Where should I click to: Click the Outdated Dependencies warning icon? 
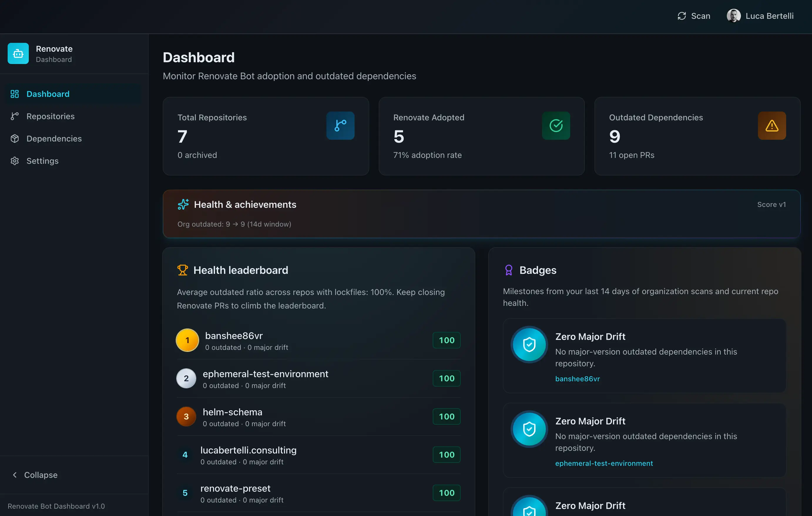pyautogui.click(x=771, y=126)
